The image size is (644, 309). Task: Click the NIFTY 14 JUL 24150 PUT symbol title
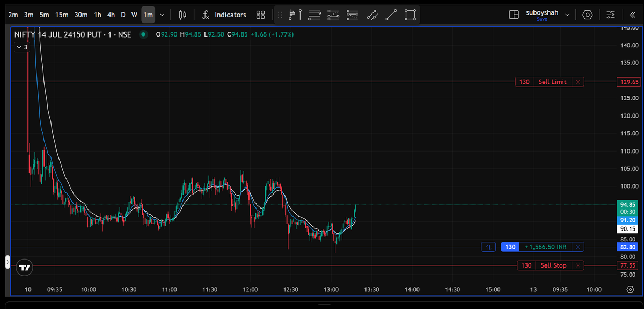[x=73, y=35]
